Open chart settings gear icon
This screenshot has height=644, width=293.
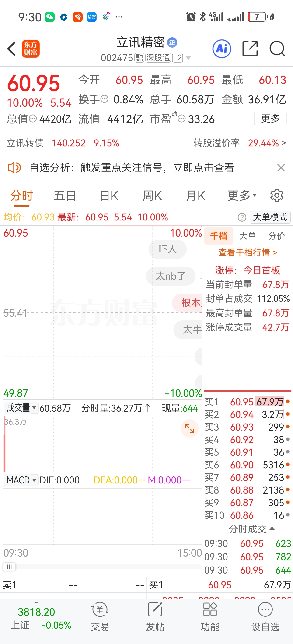(277, 195)
